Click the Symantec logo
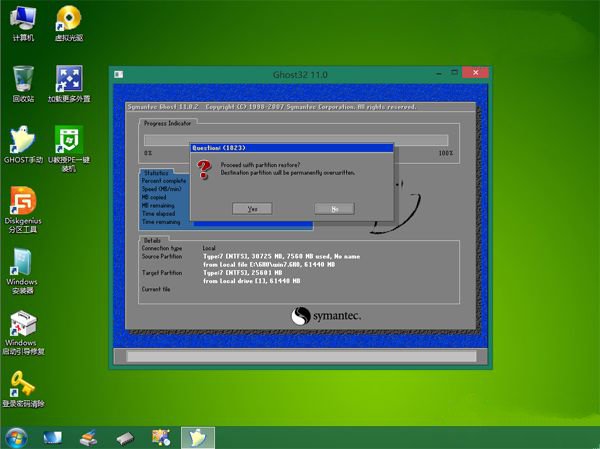 326,316
